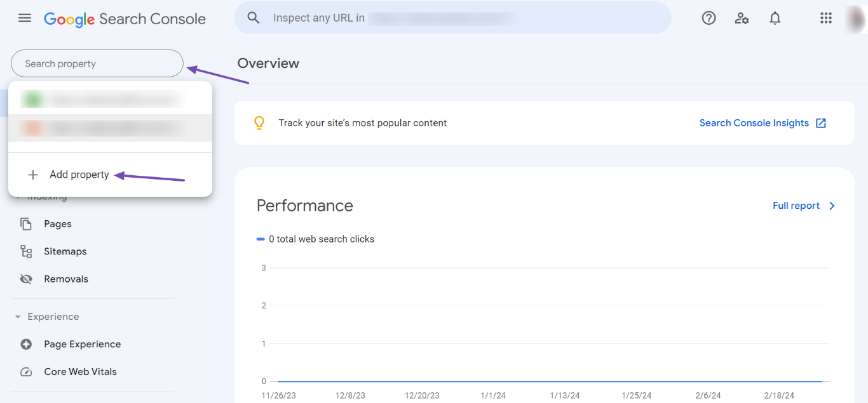
Task: Click the external link icon near Insights
Action: click(x=821, y=123)
